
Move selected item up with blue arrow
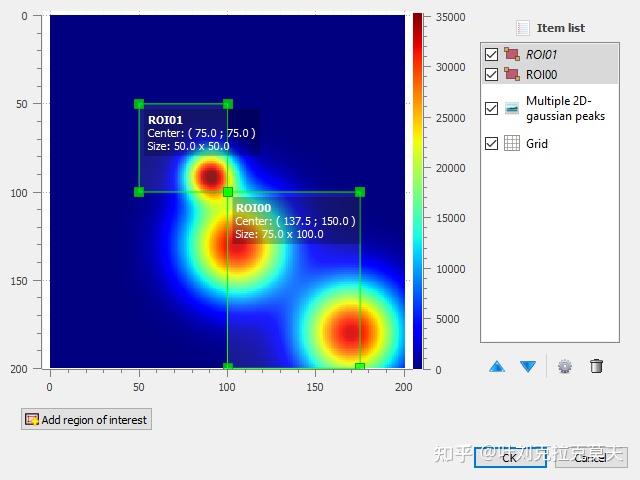pyautogui.click(x=497, y=366)
